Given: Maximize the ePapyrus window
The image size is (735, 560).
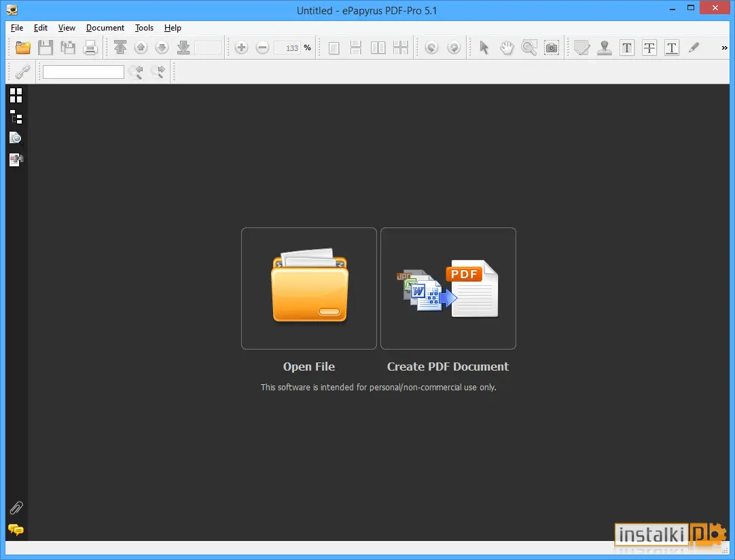Looking at the screenshot, I should click(690, 8).
